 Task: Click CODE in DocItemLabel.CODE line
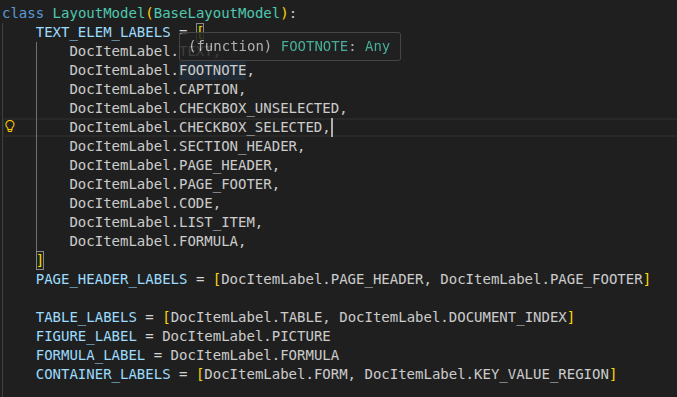(x=196, y=203)
